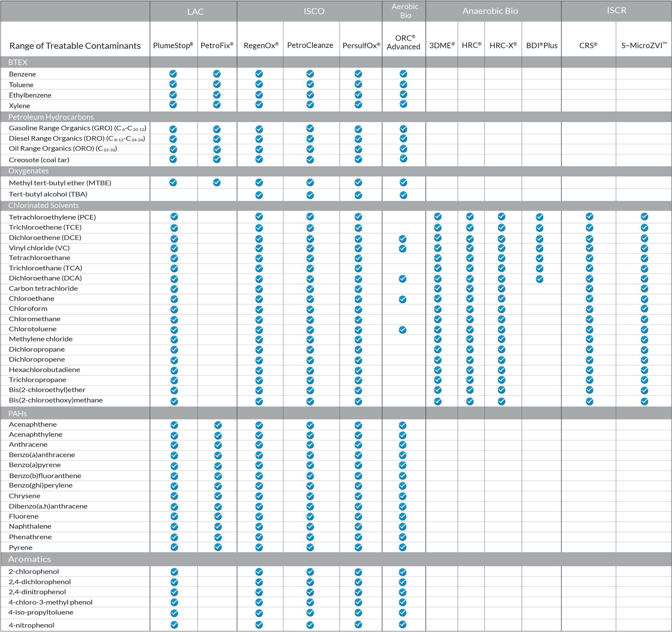Click the ORC Advanced checkmark in the 4-nitrophenol row
Screen dimensions: 672x632
[x=403, y=625]
